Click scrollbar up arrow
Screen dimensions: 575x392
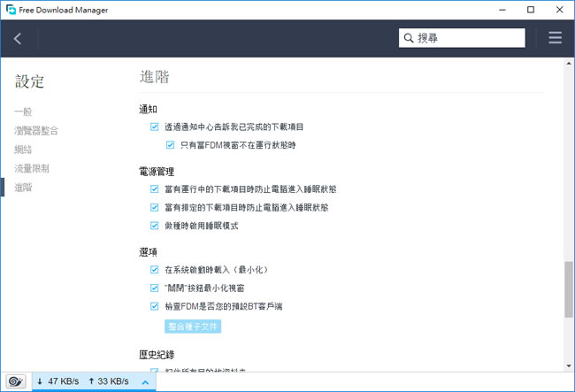pos(569,64)
